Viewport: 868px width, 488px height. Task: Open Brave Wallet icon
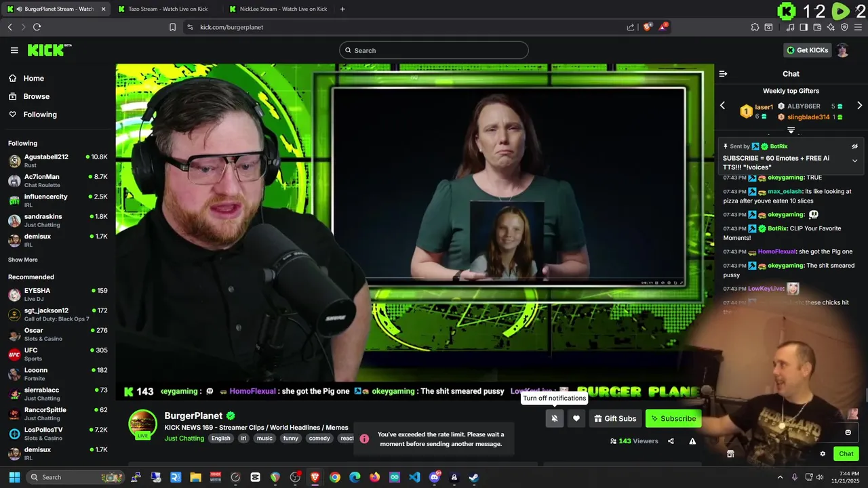[x=817, y=27]
